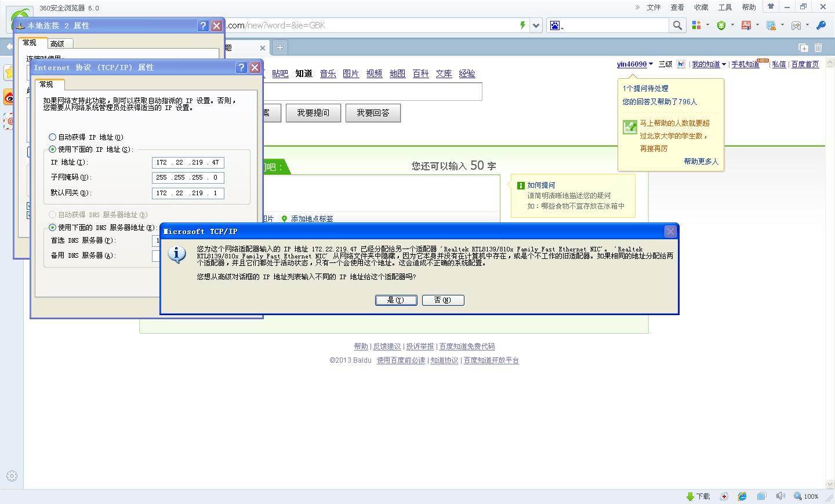This screenshot has height=504, width=835.
Task: Open the 收藏 menu
Action: [701, 8]
